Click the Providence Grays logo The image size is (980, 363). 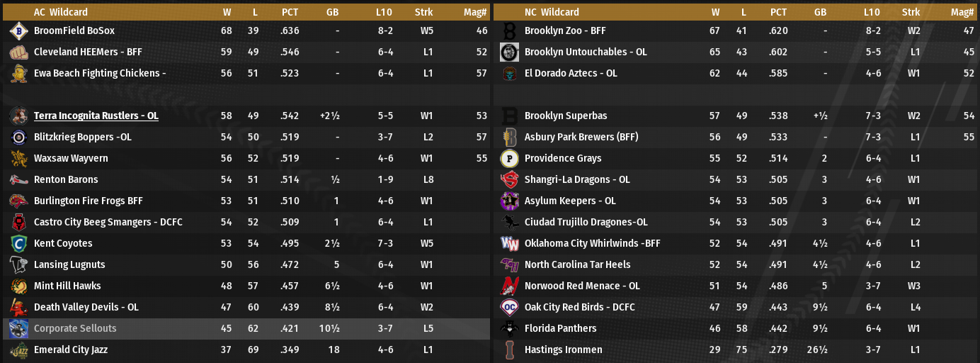pyautogui.click(x=509, y=159)
